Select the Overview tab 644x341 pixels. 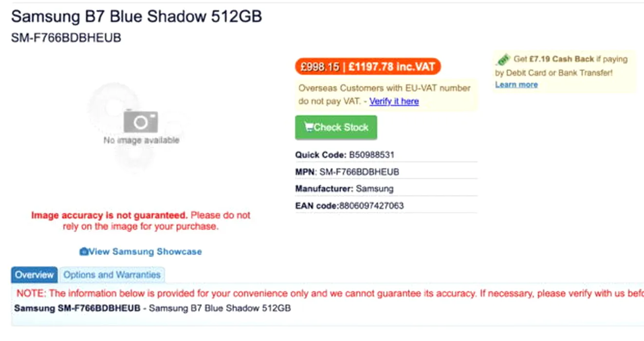pos(34,275)
